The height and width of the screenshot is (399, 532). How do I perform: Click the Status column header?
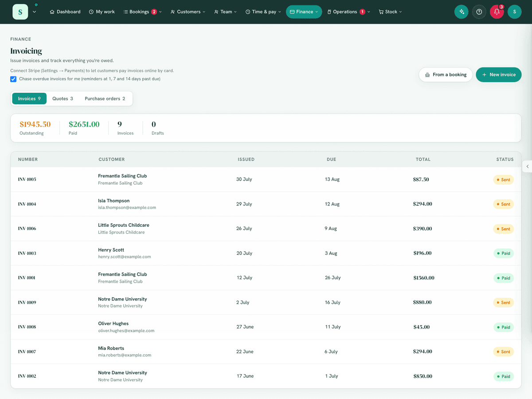(505, 159)
